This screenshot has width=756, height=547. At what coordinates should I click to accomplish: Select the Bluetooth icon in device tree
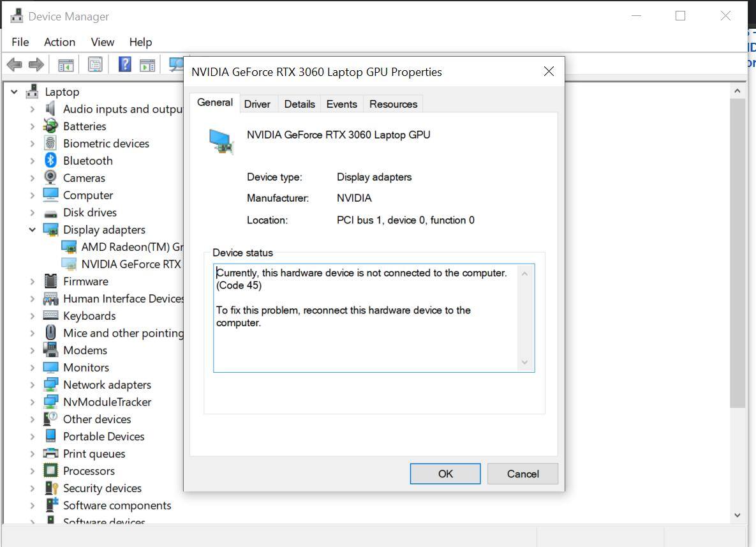point(50,161)
